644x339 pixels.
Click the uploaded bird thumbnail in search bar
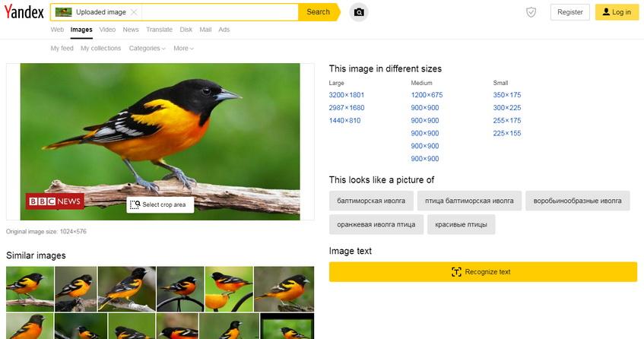click(63, 12)
